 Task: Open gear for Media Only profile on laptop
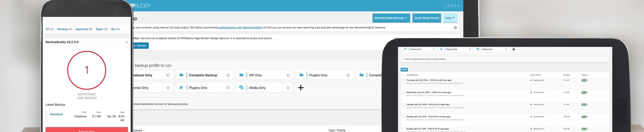tap(288, 88)
